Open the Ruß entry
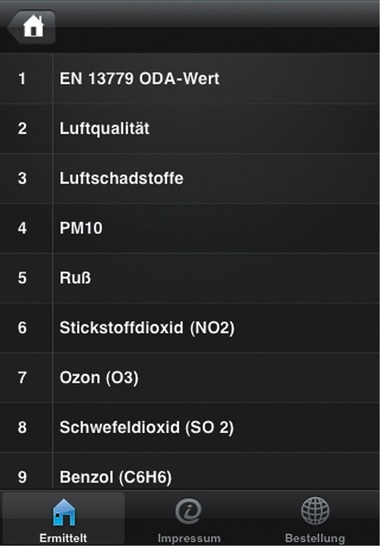This screenshot has width=380, height=546. click(190, 278)
